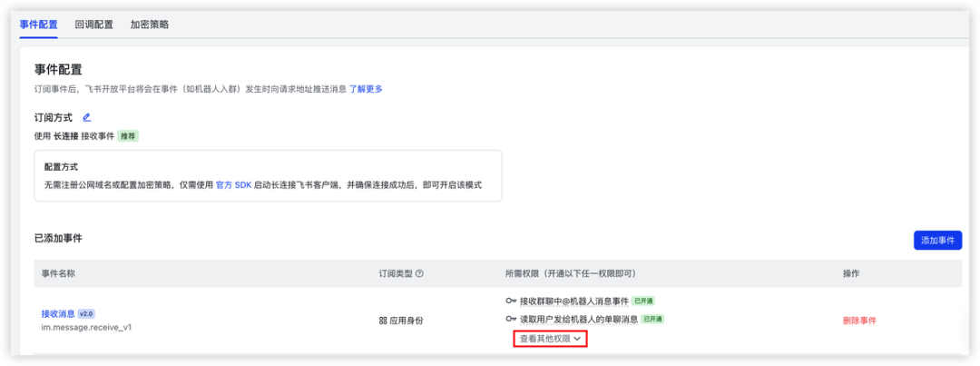This screenshot has height=366, width=980.
Task: Open the 加密策略 tab
Action: click(x=150, y=25)
